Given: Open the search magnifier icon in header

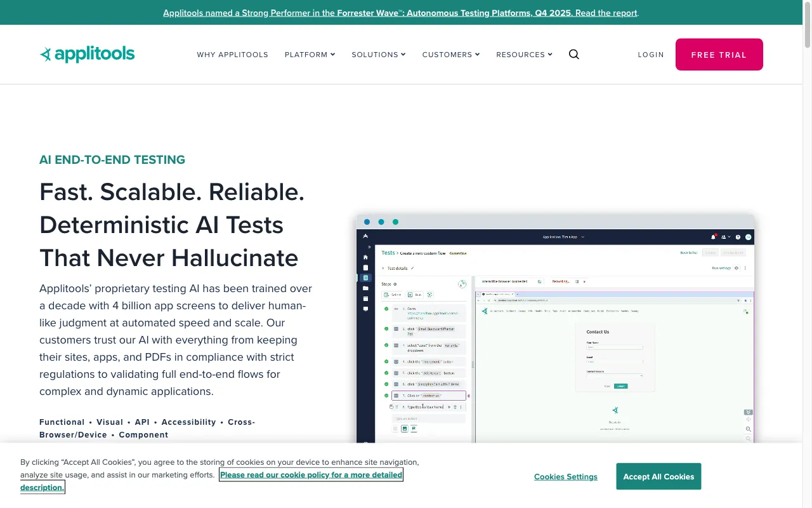Looking at the screenshot, I should coord(574,55).
